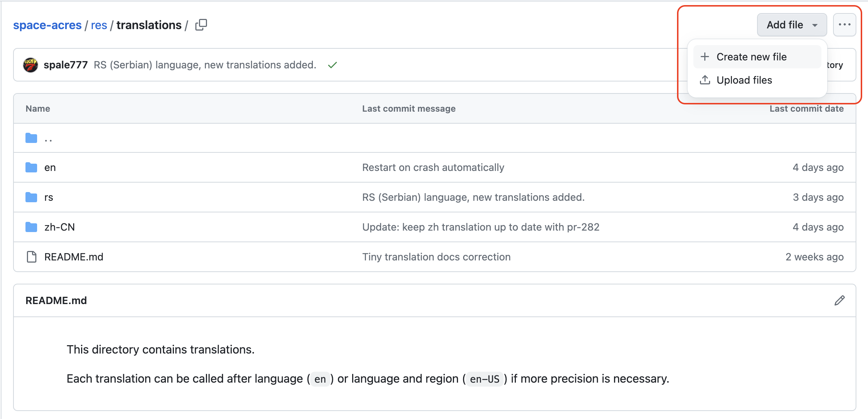Viewport: 868px width, 419px height.
Task: Click the en folder icon
Action: [x=31, y=168]
